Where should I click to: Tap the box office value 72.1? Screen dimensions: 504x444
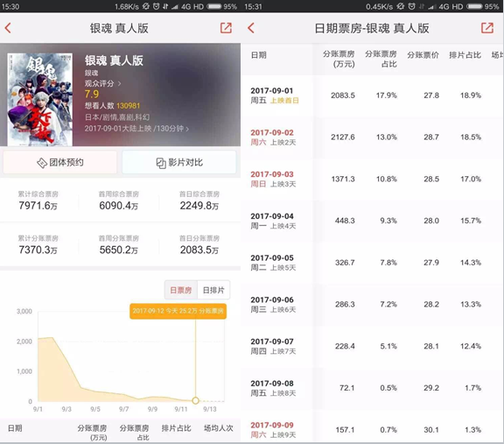coord(346,388)
